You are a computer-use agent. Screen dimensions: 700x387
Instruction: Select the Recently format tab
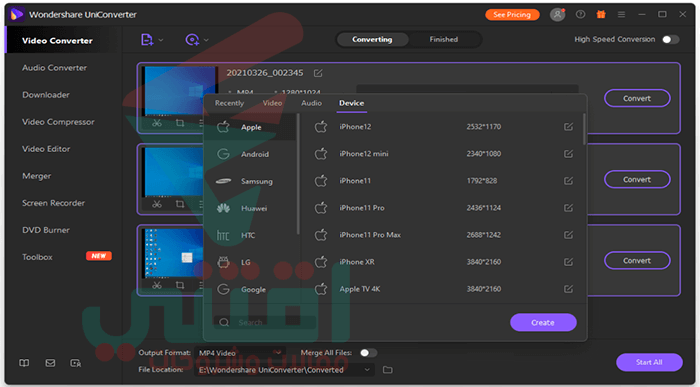[229, 103]
